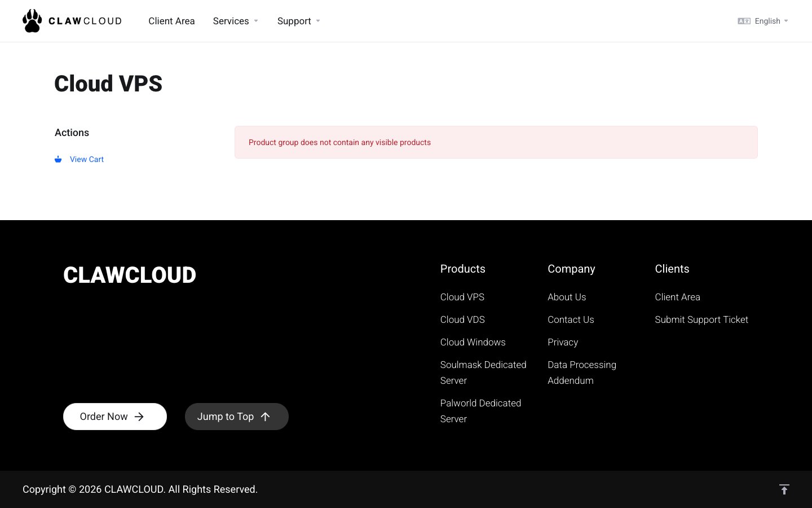Click the CLAWCLOUD footer logo text
This screenshot has width=812, height=508.
130,275
